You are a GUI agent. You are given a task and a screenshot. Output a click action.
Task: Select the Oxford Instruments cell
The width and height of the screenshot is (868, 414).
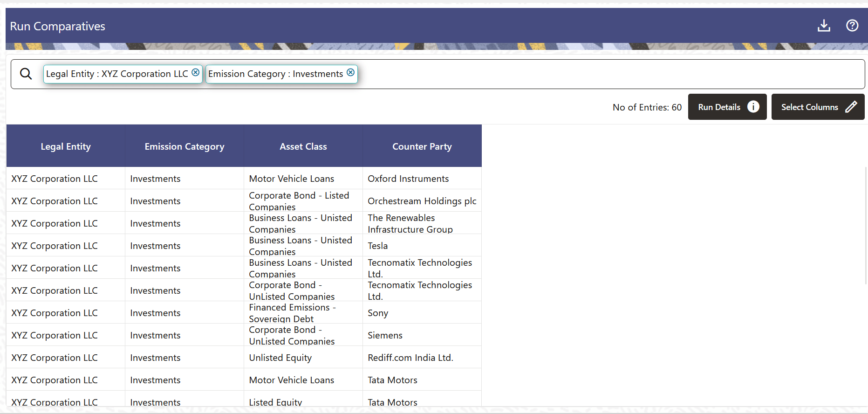[x=422, y=179]
